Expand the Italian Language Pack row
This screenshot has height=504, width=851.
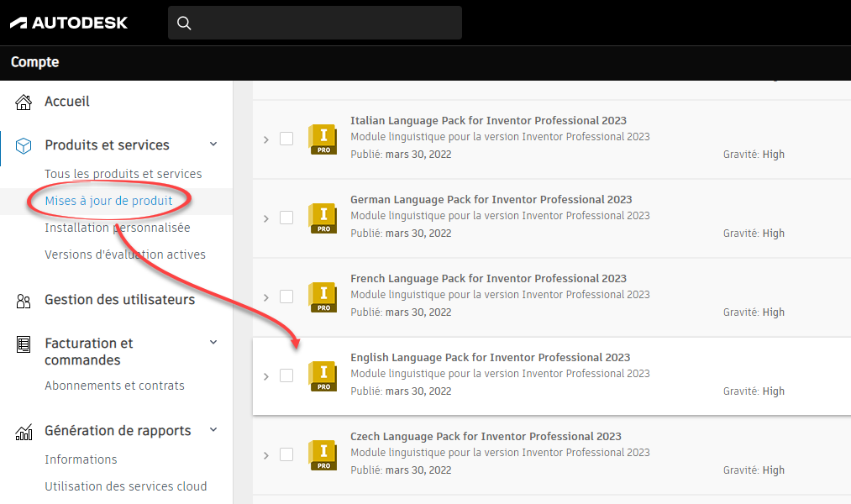pos(266,139)
